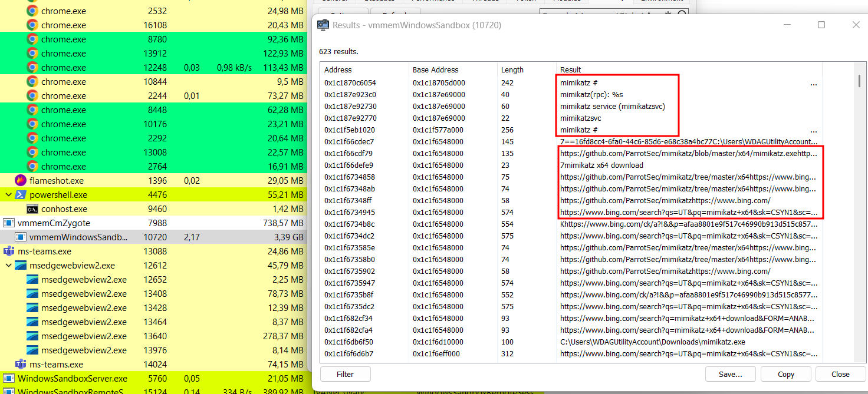The height and width of the screenshot is (394, 868).
Task: Select the Chrome icon on PID 8780 row
Action: pos(32,39)
